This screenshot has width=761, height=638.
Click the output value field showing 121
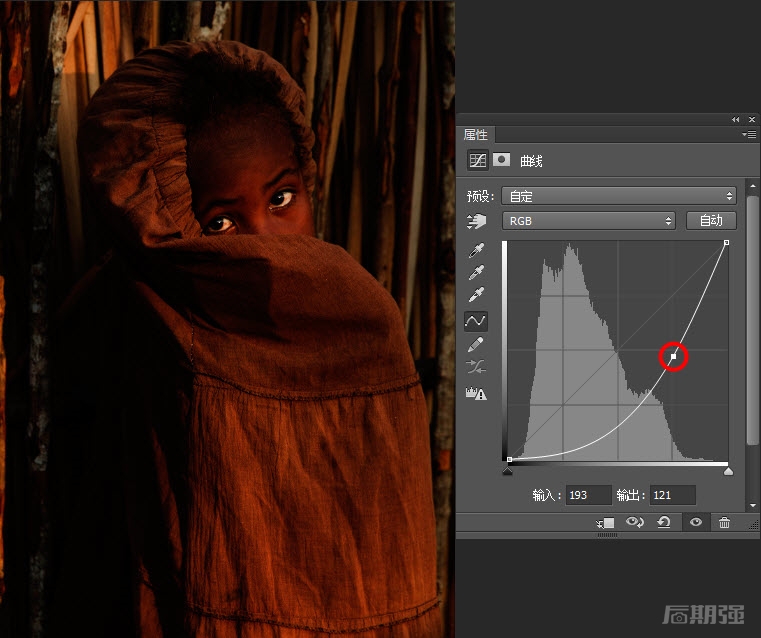(x=672, y=495)
